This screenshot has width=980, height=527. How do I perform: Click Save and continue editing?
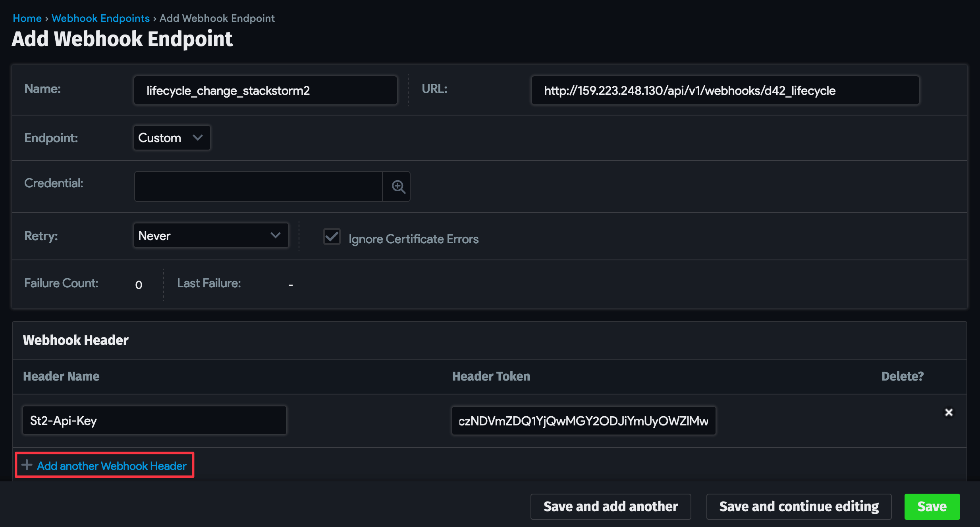click(799, 506)
